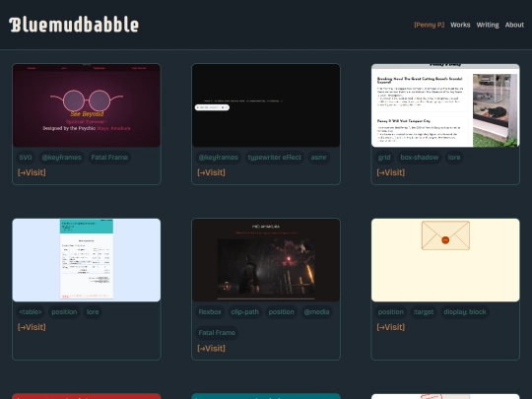The width and height of the screenshot is (532, 399).
Task: Click the @keyframes tag on typewriter card
Action: (x=218, y=158)
